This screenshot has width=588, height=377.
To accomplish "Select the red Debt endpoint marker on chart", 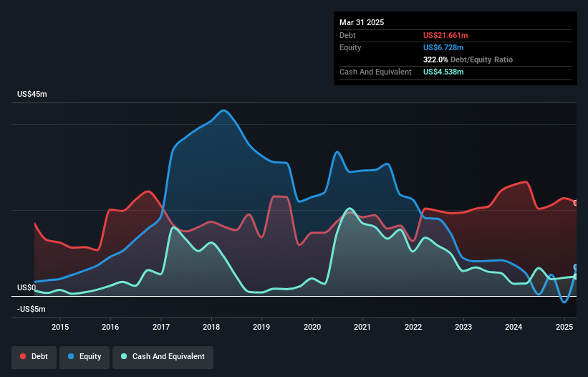I will [576, 203].
